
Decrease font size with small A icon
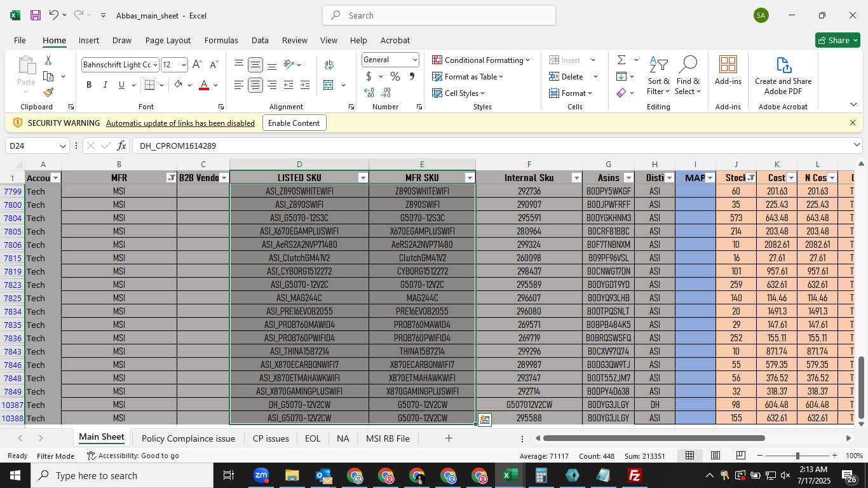coord(214,64)
